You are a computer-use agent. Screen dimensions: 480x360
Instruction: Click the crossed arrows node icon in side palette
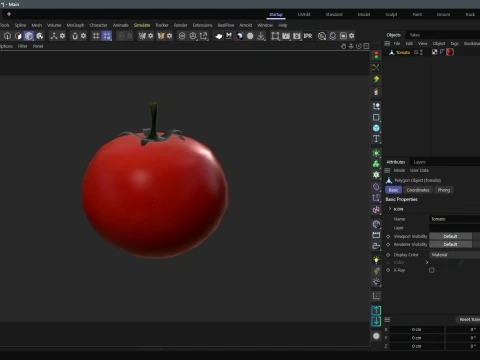(x=376, y=68)
